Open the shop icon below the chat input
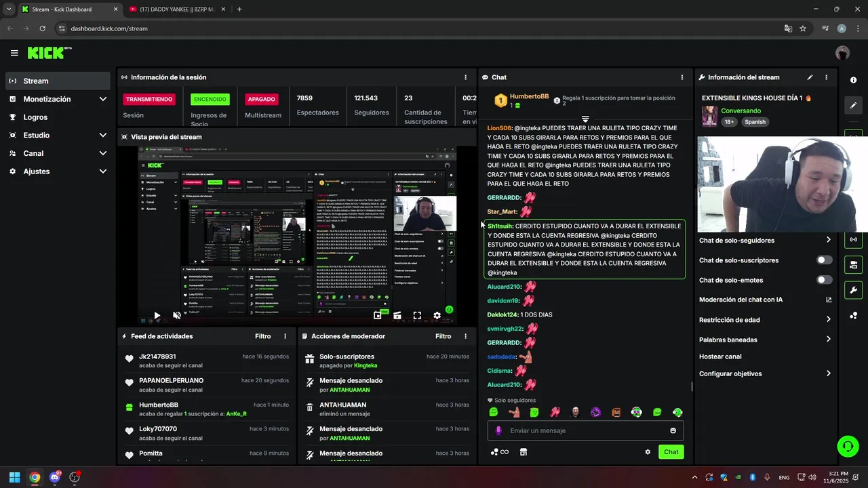The image size is (868, 488). 524,452
